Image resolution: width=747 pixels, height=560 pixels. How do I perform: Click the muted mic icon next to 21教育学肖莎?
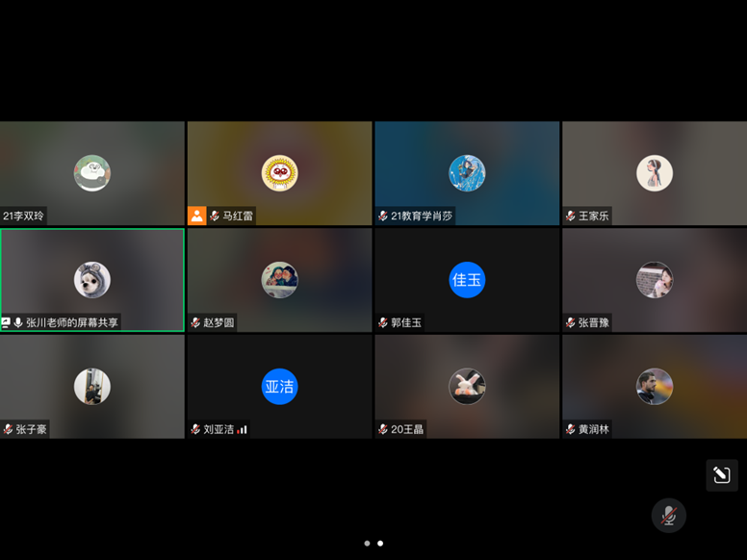click(x=383, y=216)
